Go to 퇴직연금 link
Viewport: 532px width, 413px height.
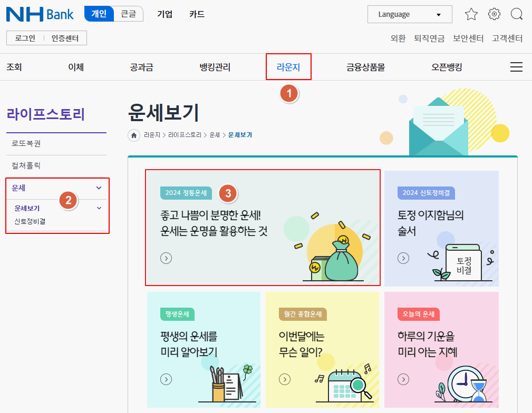pyautogui.click(x=429, y=38)
